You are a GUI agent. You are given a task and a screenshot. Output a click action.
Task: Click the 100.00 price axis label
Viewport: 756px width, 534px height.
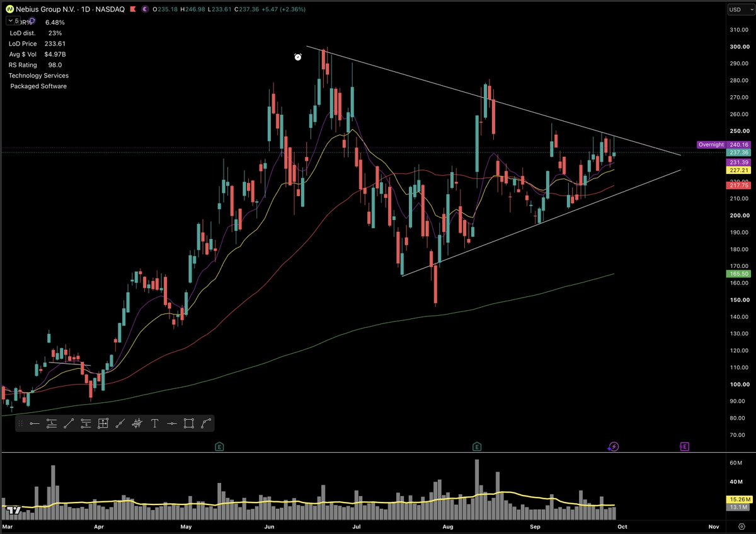pyautogui.click(x=739, y=384)
